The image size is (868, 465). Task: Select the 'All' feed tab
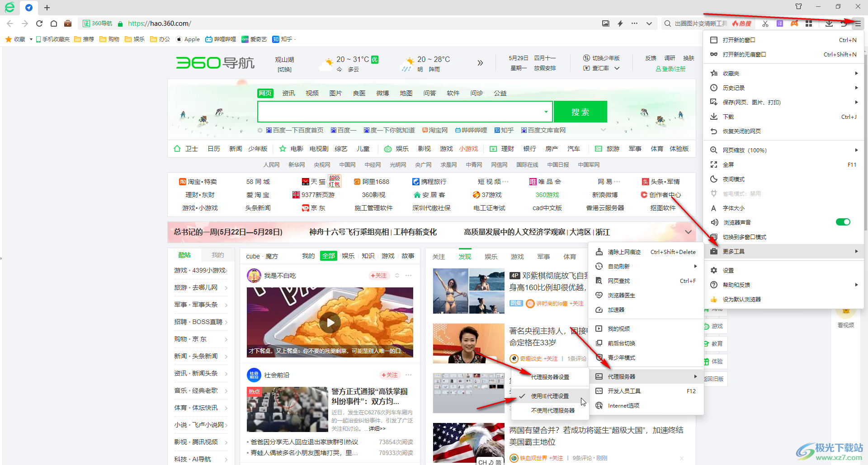[328, 256]
